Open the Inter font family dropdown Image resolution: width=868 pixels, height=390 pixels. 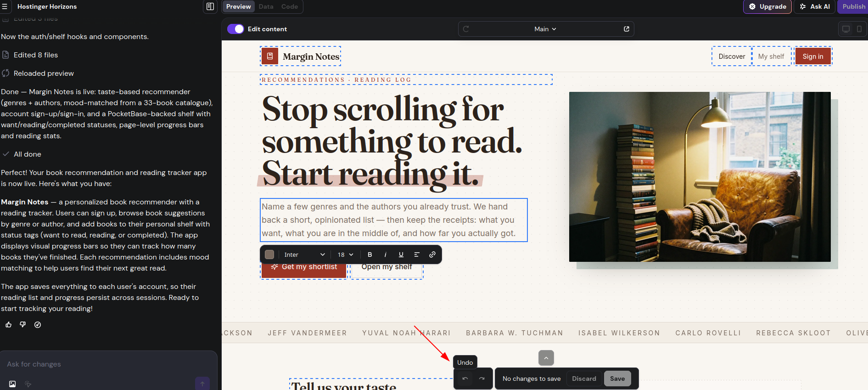pos(304,254)
